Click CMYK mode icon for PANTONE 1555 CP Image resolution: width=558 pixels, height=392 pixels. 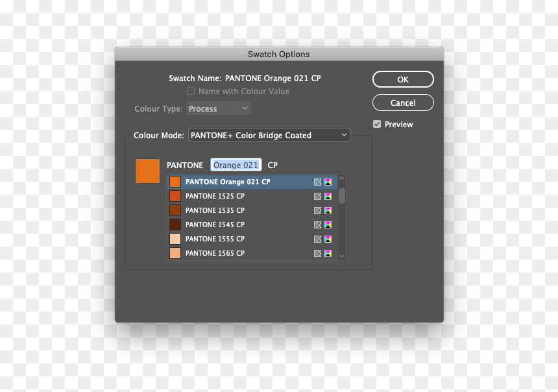328,239
